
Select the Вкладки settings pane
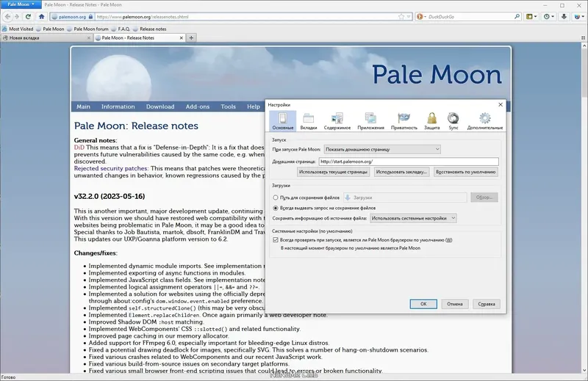tap(309, 121)
